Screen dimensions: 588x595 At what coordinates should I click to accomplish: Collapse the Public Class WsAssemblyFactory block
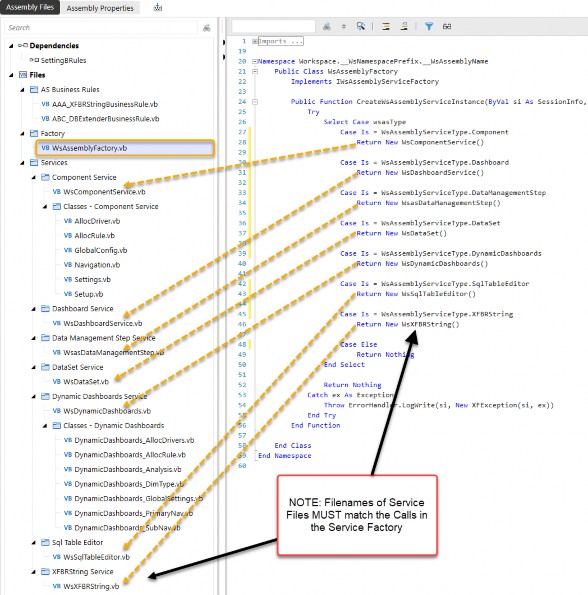pyautogui.click(x=255, y=71)
